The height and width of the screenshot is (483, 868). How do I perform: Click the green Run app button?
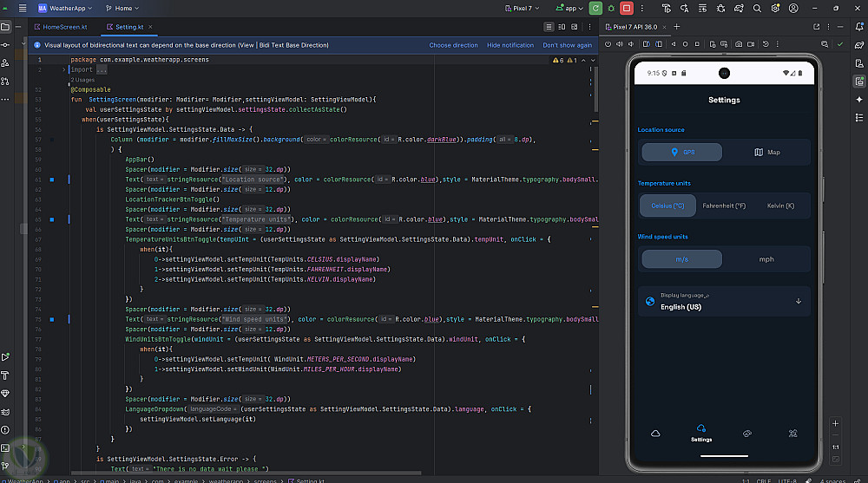[x=595, y=8]
